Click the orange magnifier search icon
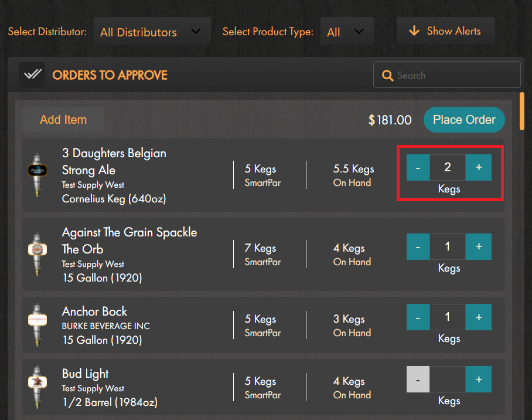This screenshot has height=420, width=532. point(387,75)
